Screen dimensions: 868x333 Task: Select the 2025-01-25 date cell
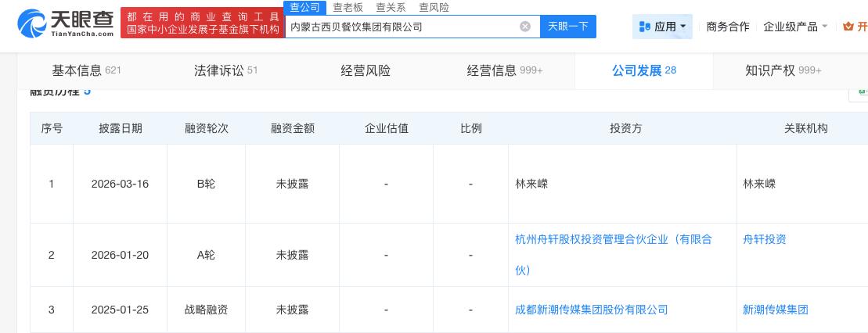click(x=120, y=310)
